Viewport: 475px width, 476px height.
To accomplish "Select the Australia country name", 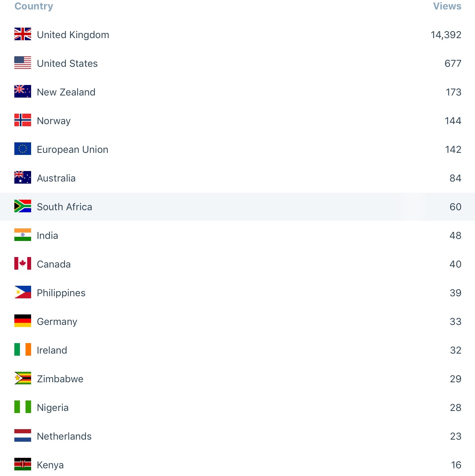I will point(56,178).
